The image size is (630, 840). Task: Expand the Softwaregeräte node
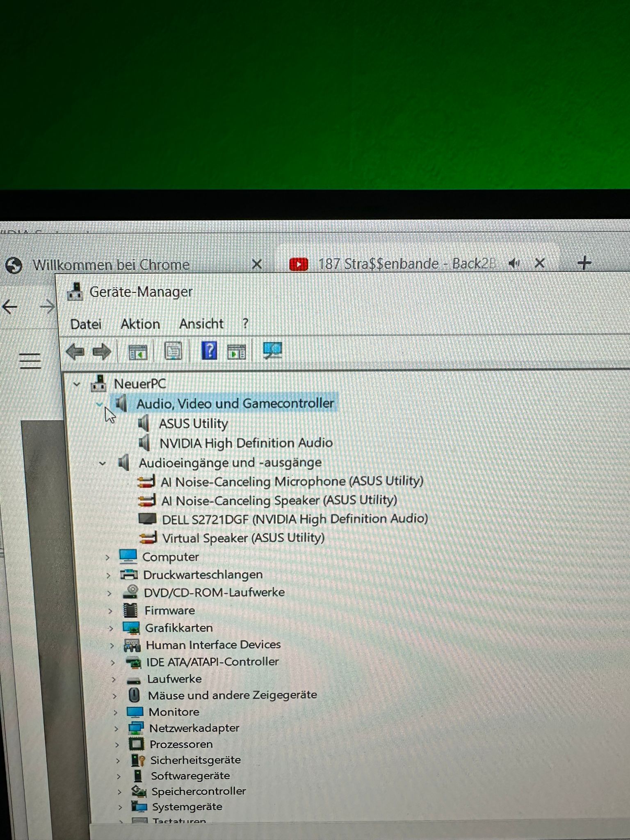[119, 776]
